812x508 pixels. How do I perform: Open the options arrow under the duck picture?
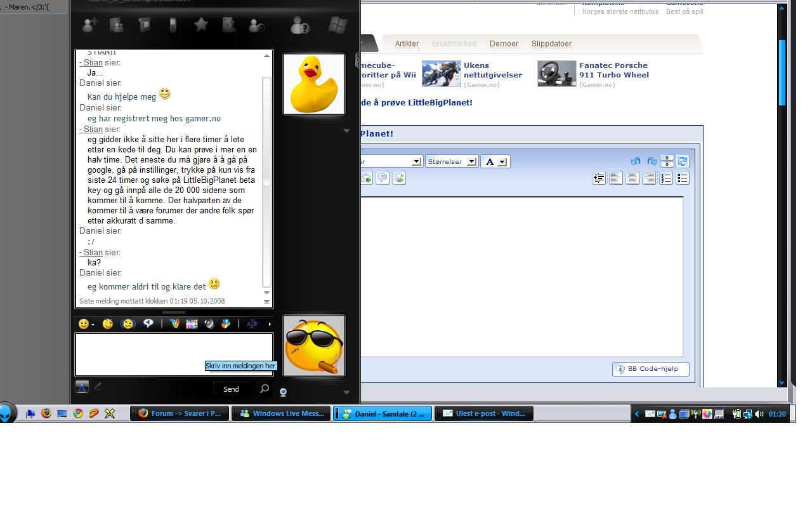coord(346,131)
